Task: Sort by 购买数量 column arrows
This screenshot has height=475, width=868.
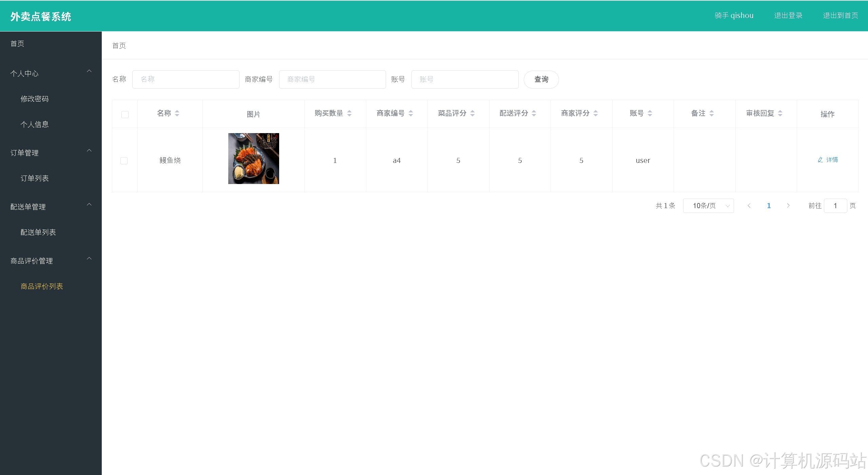Action: click(x=349, y=113)
